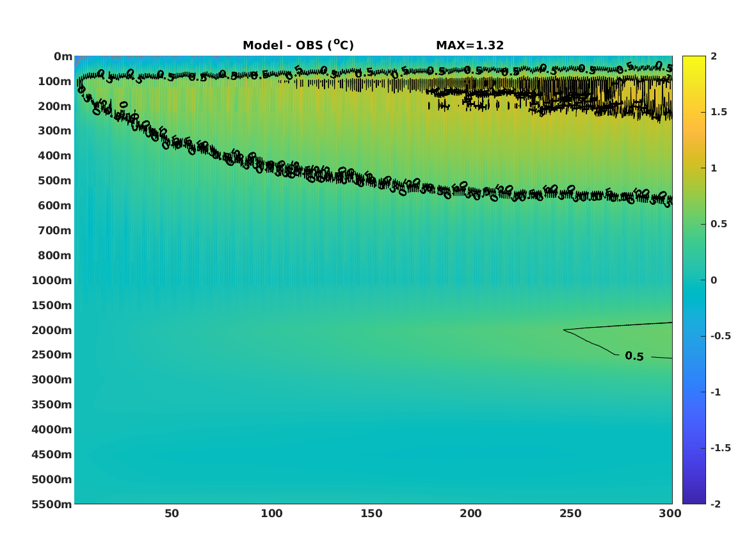Click the x-axis tick label '200'
This screenshot has width=747, height=560.
[x=470, y=514]
